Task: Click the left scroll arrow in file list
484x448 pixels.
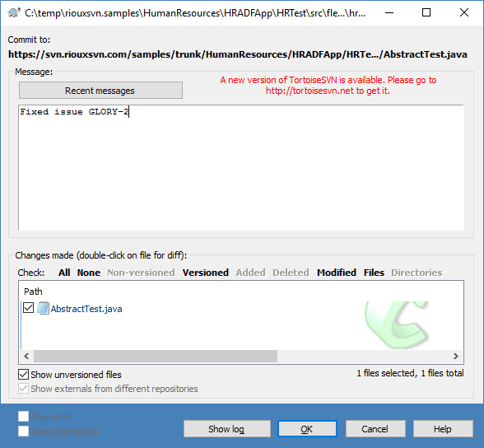Action: pos(26,357)
